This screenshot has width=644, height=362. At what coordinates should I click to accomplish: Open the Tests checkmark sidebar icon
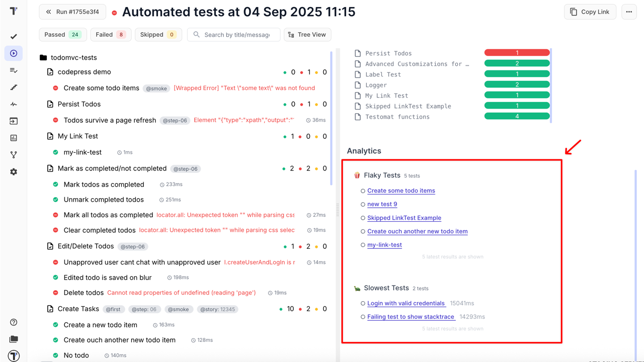click(x=14, y=36)
